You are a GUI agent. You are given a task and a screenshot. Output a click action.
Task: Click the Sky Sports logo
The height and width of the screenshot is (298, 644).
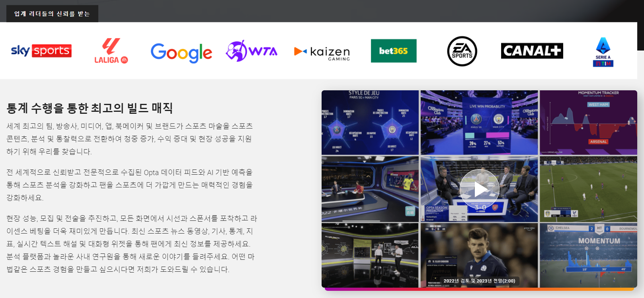coord(41,51)
